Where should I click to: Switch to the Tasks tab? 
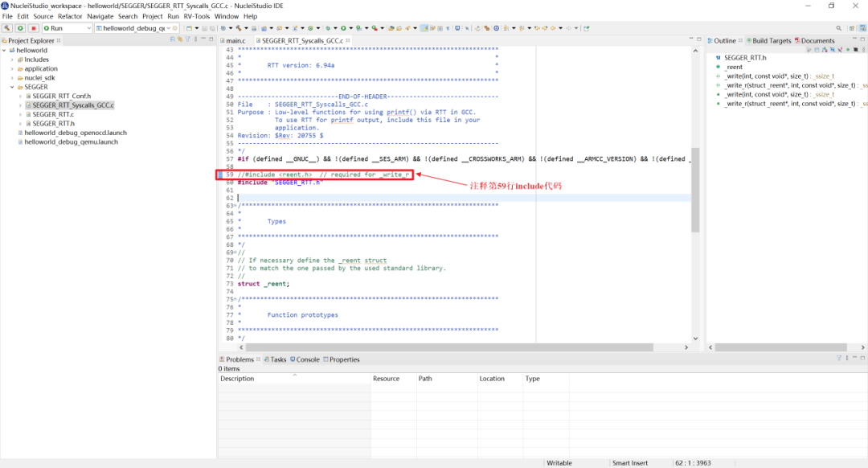click(275, 359)
